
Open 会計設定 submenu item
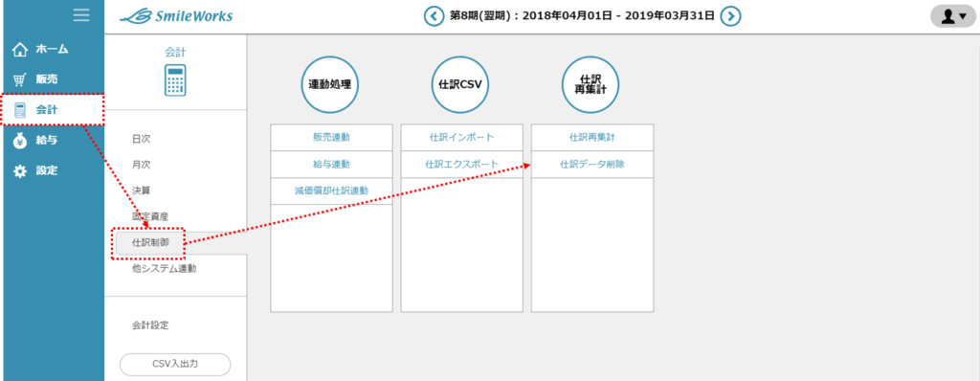point(150,325)
